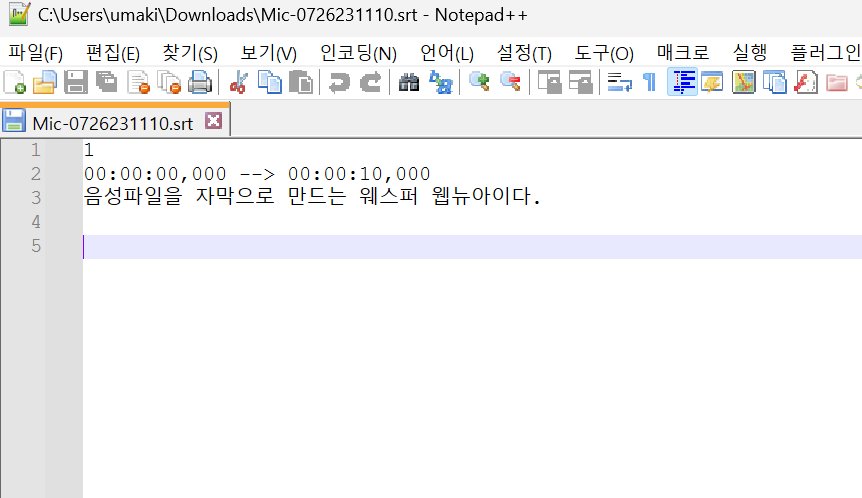862x498 pixels.
Task: Open the Document List icon
Action: pyautogui.click(x=775, y=82)
